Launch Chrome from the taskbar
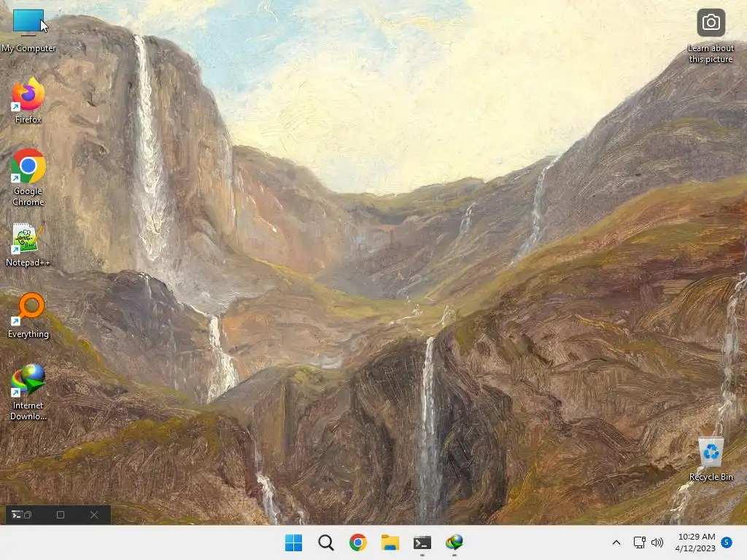This screenshot has height=560, width=747. [357, 542]
